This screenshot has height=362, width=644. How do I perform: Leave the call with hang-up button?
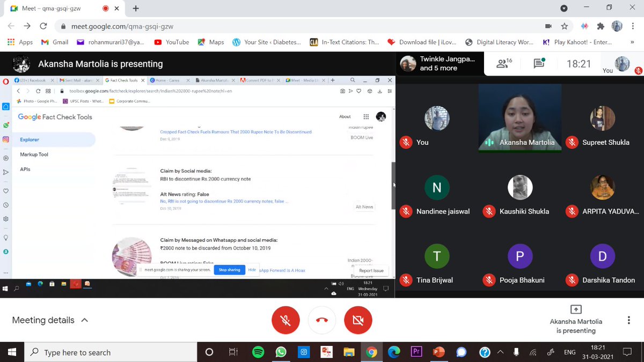point(322,320)
